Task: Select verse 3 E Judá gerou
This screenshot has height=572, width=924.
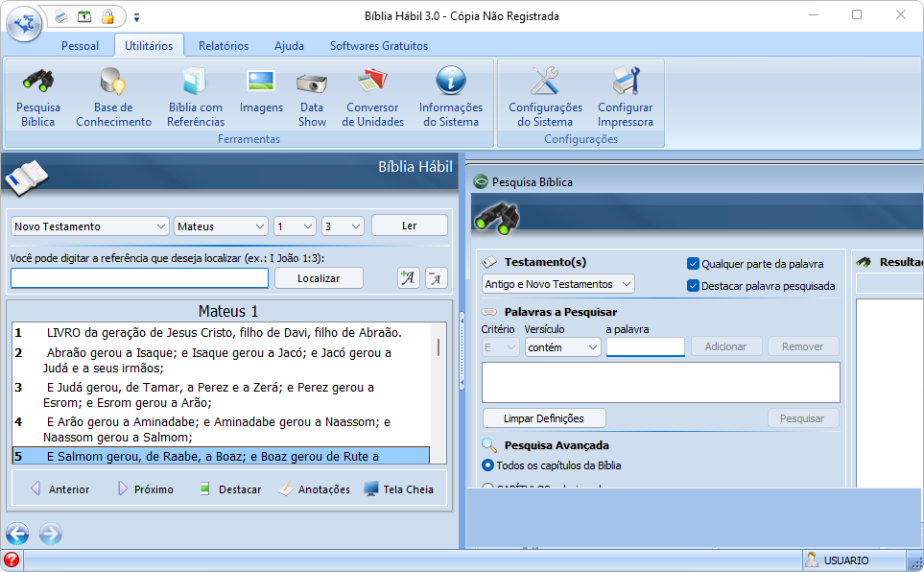Action: click(x=221, y=395)
